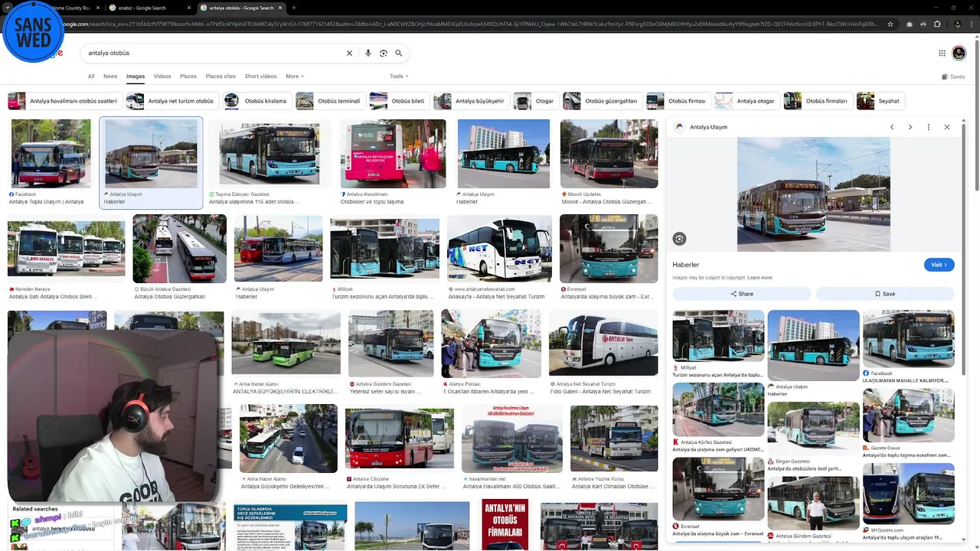Switch to the News tab
The height and width of the screenshot is (551, 980).
pyautogui.click(x=110, y=77)
